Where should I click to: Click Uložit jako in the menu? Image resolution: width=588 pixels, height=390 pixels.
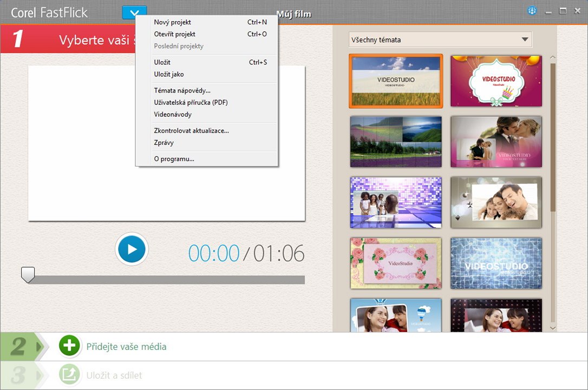click(x=169, y=74)
